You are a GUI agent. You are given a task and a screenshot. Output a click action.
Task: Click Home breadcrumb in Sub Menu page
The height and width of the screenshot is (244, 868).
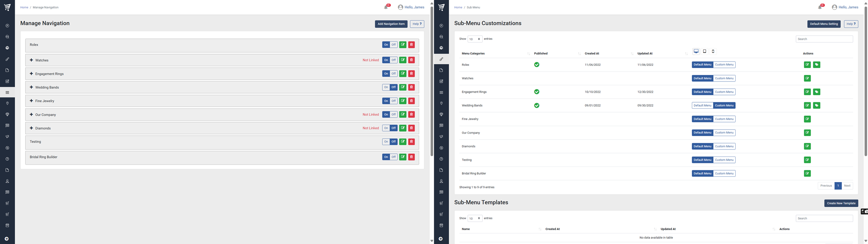458,7
